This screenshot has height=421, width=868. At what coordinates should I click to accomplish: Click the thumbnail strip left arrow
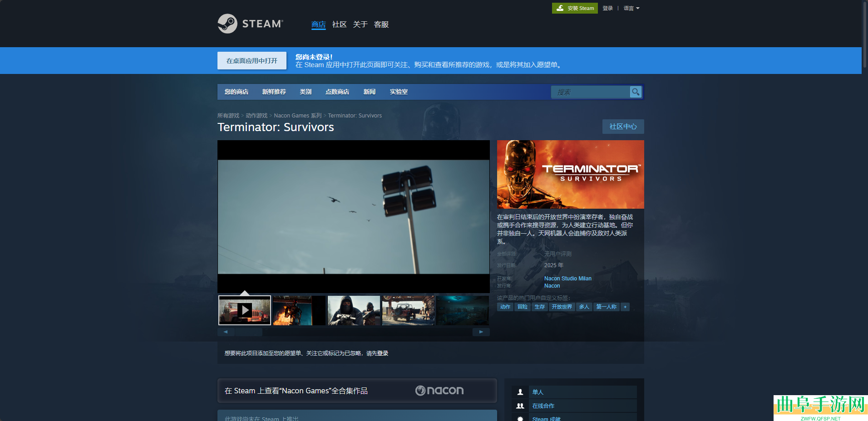pyautogui.click(x=226, y=332)
